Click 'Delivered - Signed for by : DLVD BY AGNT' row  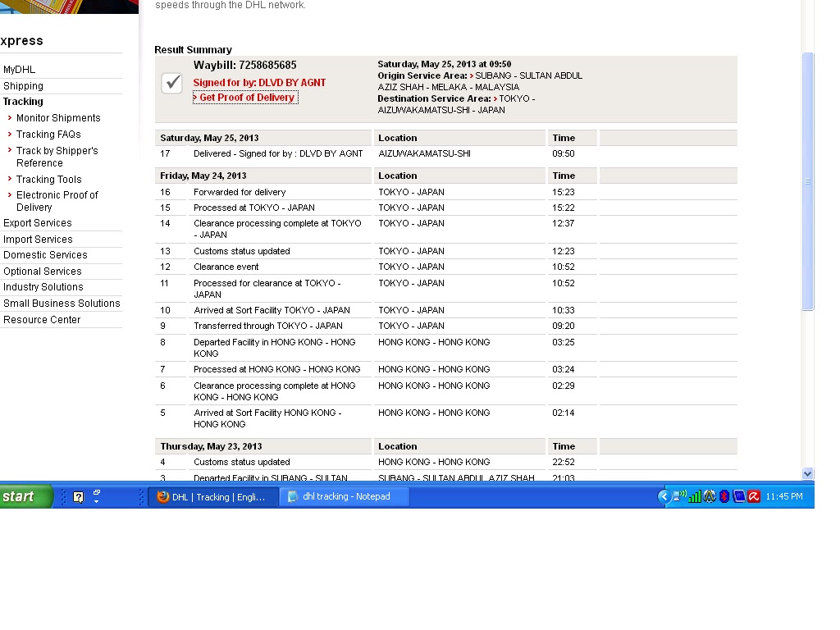tap(445, 153)
